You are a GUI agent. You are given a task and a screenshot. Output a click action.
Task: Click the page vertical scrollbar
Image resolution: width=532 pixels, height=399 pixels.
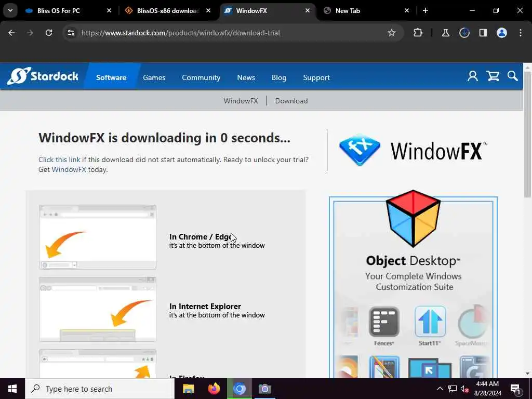tap(527, 134)
